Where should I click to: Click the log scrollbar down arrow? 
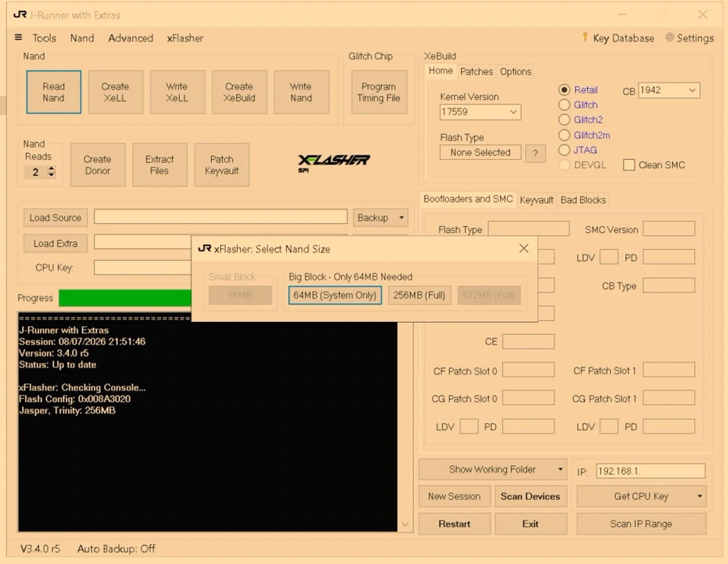(x=405, y=524)
